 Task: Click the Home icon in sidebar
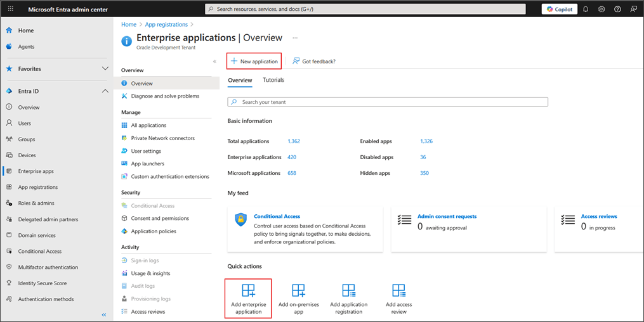(9, 30)
